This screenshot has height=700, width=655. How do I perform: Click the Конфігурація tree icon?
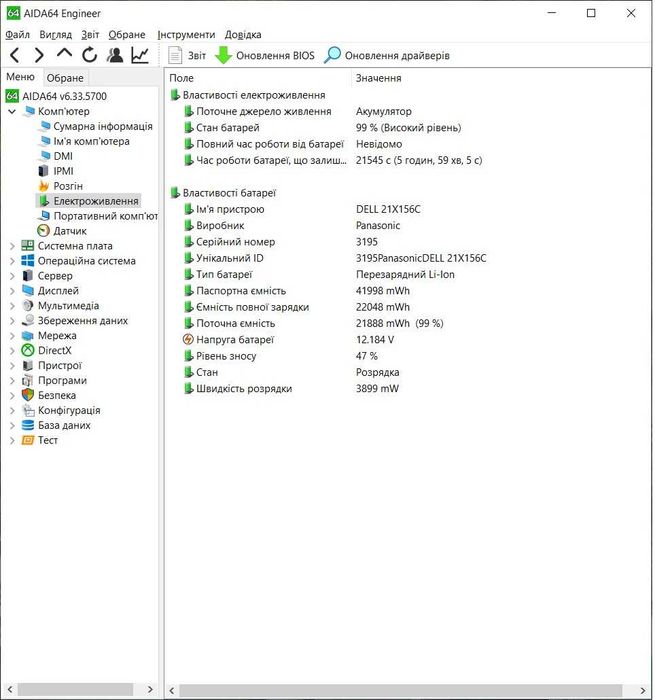pos(28,410)
